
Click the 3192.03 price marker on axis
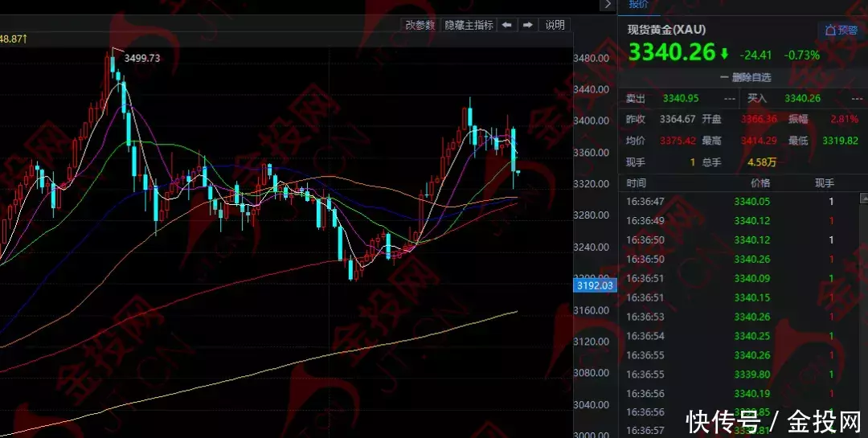click(x=595, y=285)
